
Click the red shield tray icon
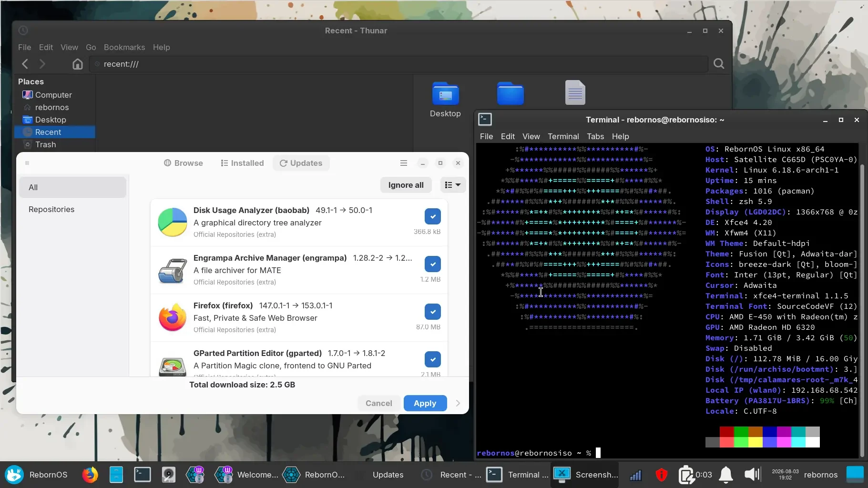pyautogui.click(x=661, y=475)
